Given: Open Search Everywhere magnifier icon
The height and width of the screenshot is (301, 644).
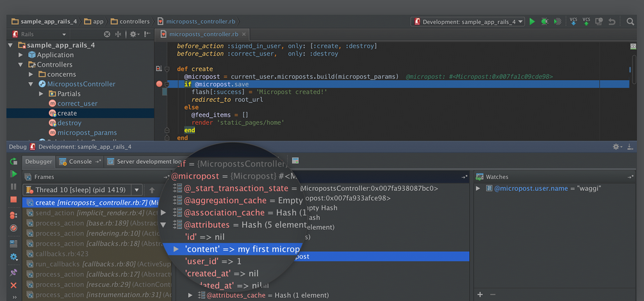Looking at the screenshot, I should tap(630, 22).
